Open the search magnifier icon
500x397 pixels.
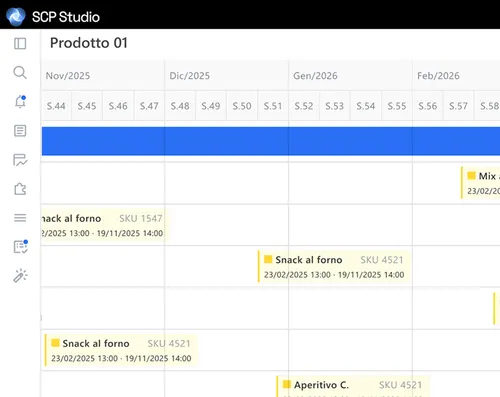(x=20, y=72)
